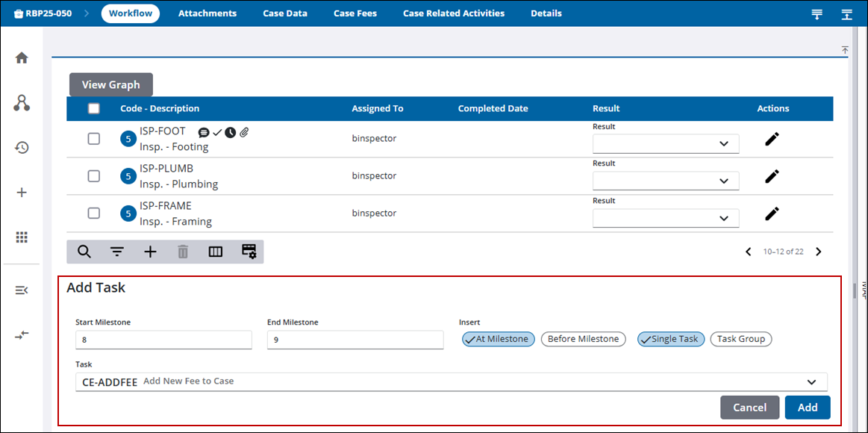Toggle the select-all header checkbox
This screenshot has width=868, height=433.
[94, 109]
